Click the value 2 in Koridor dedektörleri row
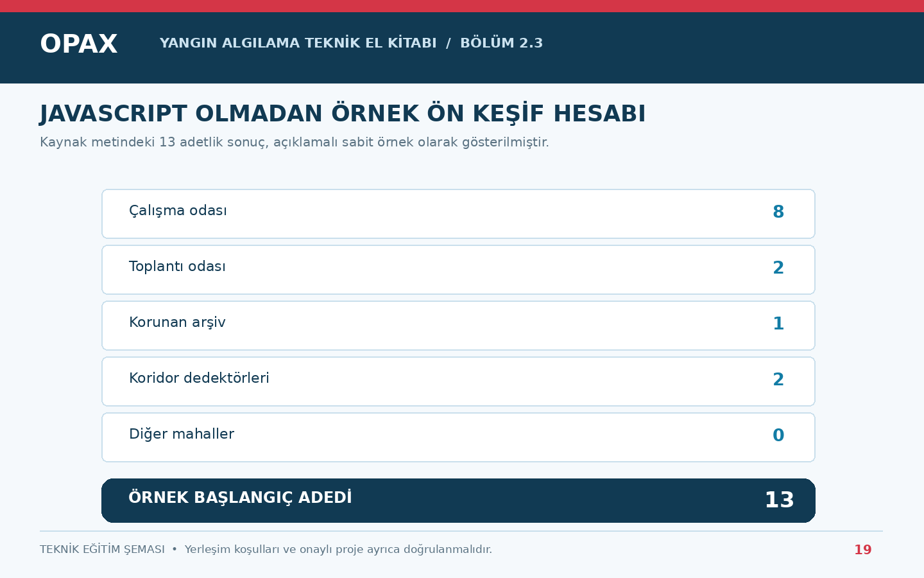924x578 pixels. pos(778,380)
